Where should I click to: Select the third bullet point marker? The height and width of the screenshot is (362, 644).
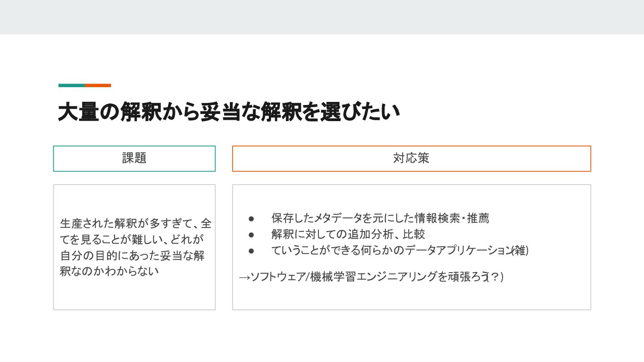coord(251,251)
